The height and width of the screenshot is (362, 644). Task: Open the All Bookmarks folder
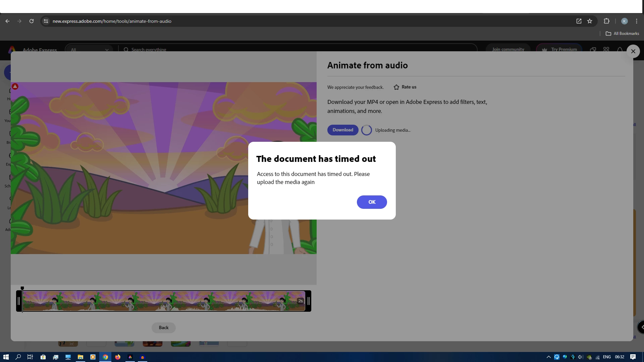click(622, 34)
